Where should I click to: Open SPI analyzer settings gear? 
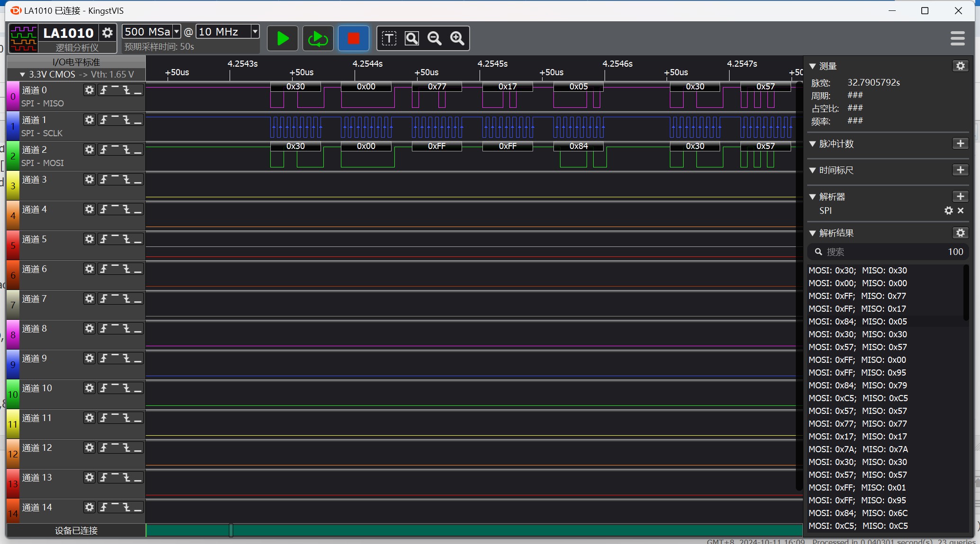pyautogui.click(x=948, y=211)
